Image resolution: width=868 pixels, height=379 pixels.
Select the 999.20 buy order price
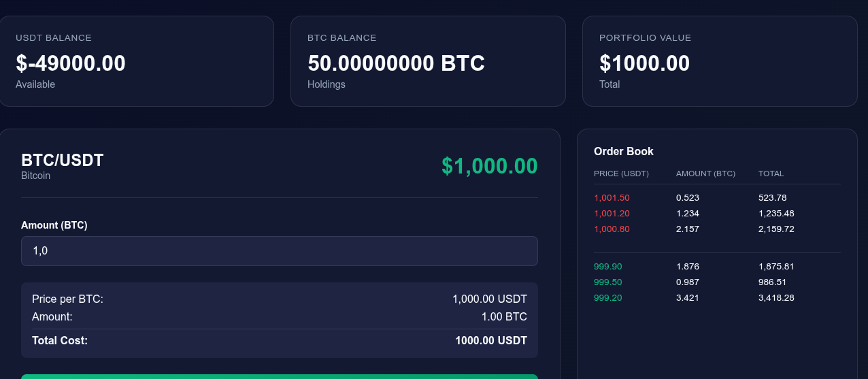pos(607,298)
